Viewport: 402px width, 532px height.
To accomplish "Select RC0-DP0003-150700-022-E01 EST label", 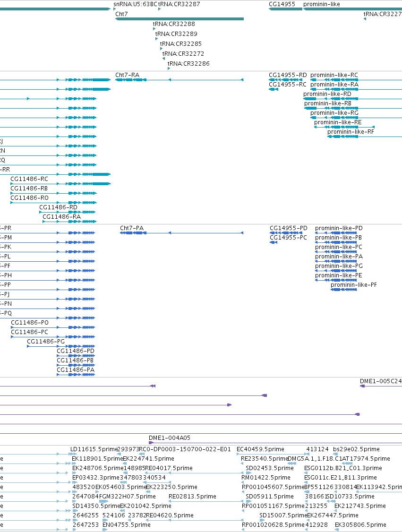I will tap(185, 449).
